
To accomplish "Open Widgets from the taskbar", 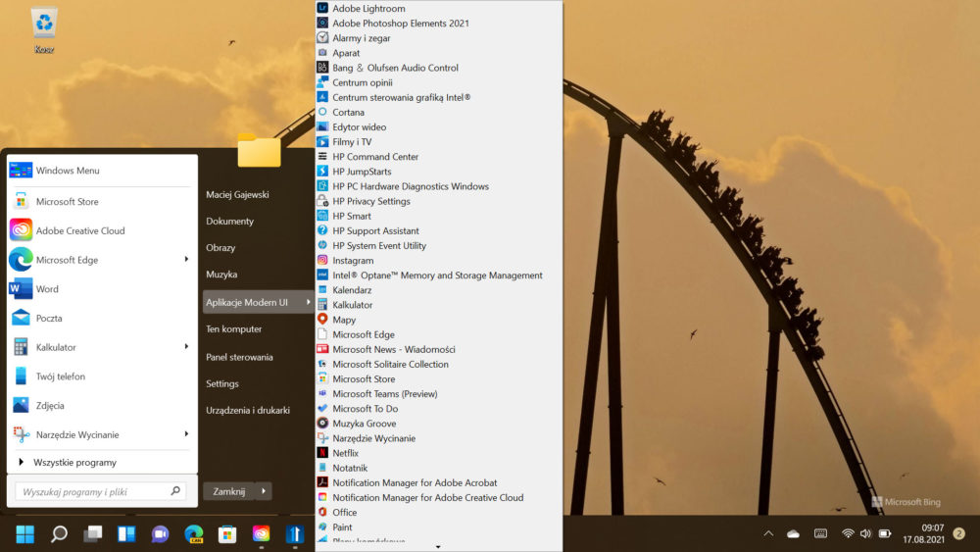I will pos(126,534).
